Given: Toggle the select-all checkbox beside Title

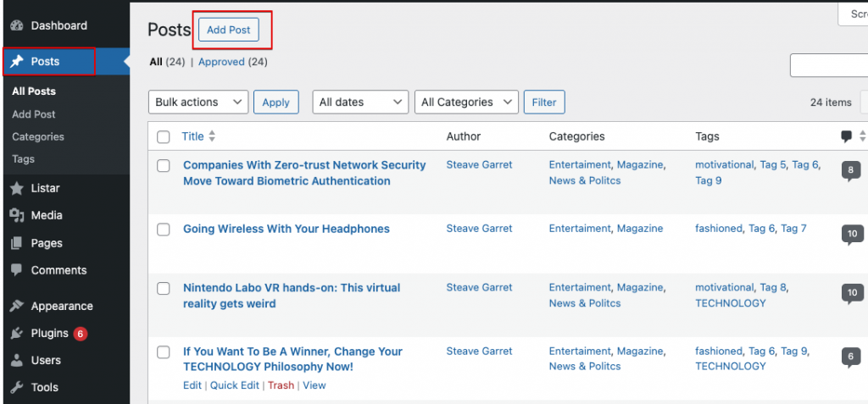Looking at the screenshot, I should click(x=164, y=136).
